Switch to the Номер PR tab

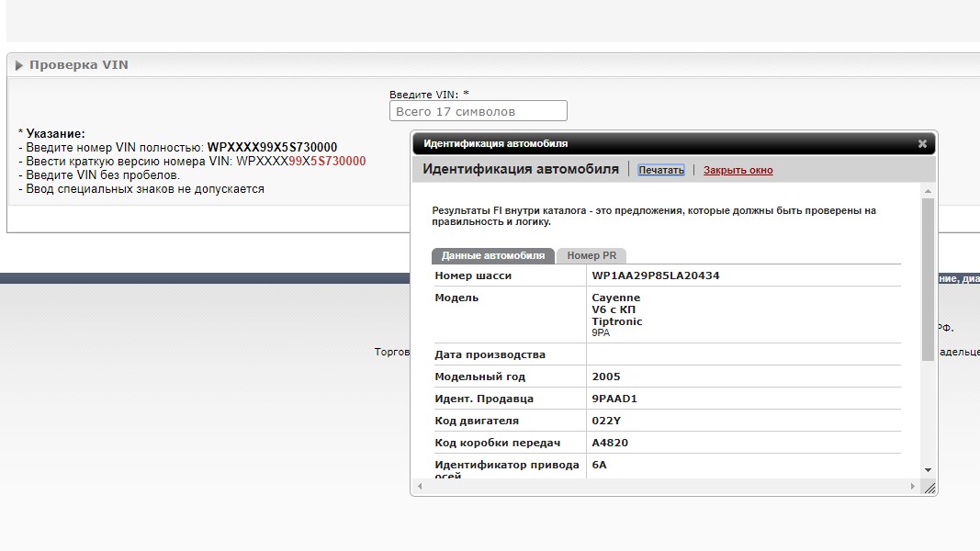(x=591, y=255)
